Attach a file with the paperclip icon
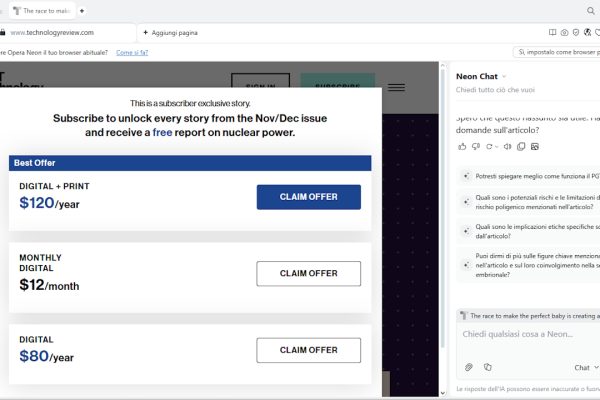The image size is (600, 400). point(469,367)
